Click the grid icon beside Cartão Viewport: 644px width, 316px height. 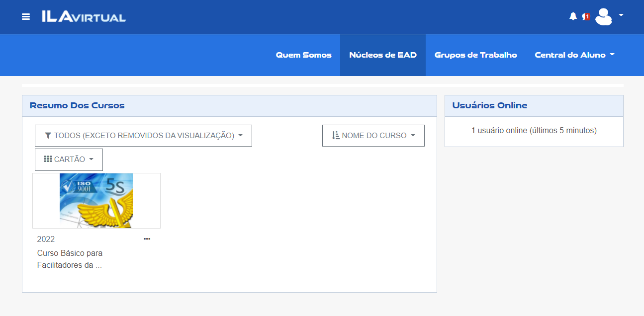coord(48,159)
